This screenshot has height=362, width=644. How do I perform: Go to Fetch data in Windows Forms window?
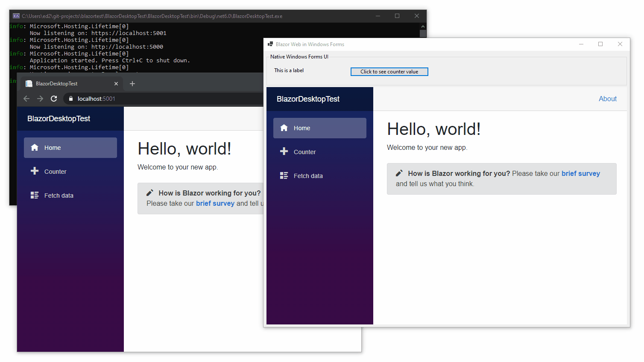pos(320,176)
